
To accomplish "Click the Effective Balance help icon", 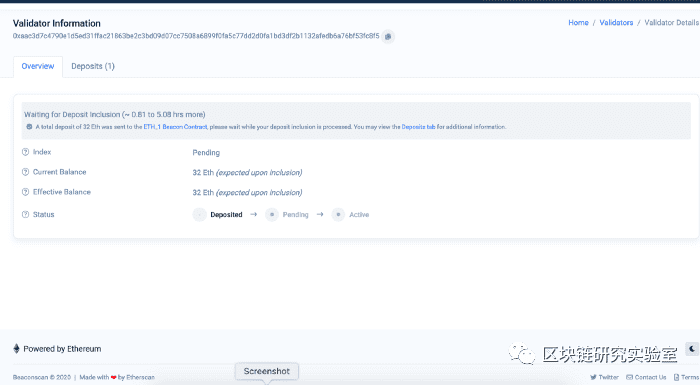I will click(x=25, y=192).
